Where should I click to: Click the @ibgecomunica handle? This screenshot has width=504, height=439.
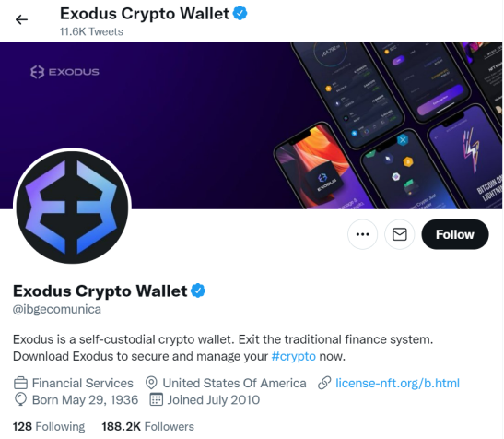pos(57,309)
